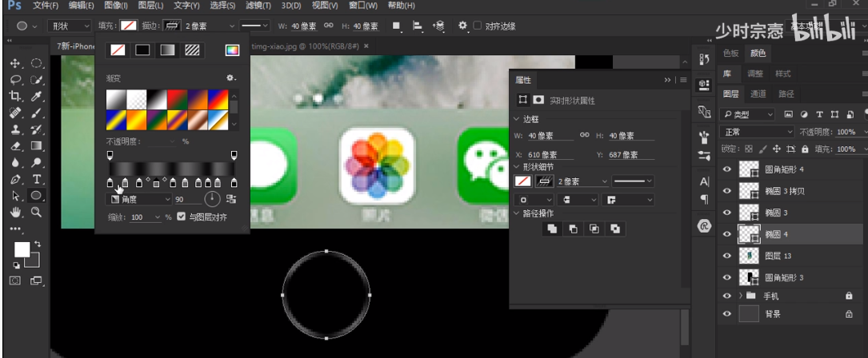The image size is (868, 358).
Task: Click intersect shape areas path operation
Action: pos(594,228)
